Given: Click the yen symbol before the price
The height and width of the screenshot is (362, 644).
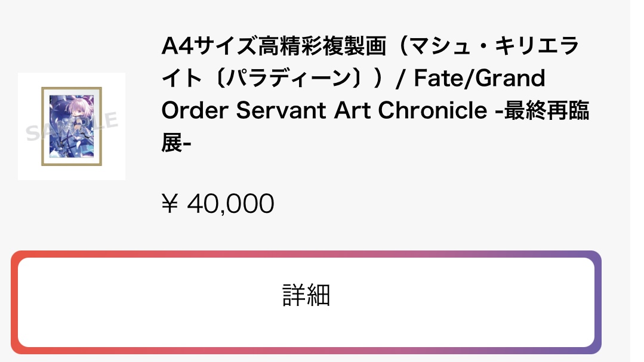Looking at the screenshot, I should 170,204.
